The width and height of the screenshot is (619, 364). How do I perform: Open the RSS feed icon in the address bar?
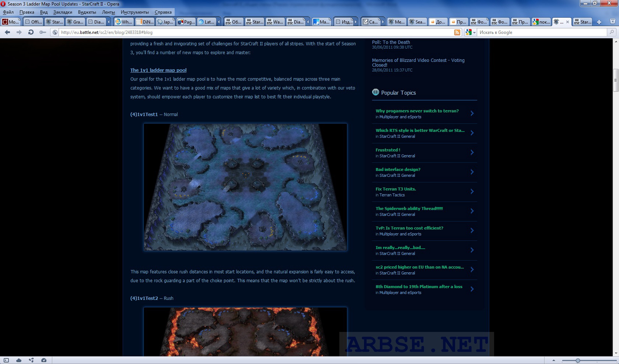(x=457, y=32)
